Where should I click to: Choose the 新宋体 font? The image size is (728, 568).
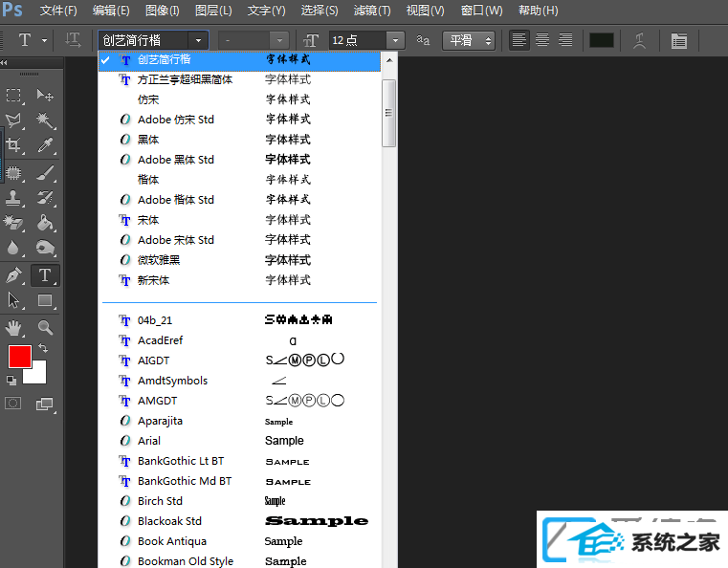239,280
